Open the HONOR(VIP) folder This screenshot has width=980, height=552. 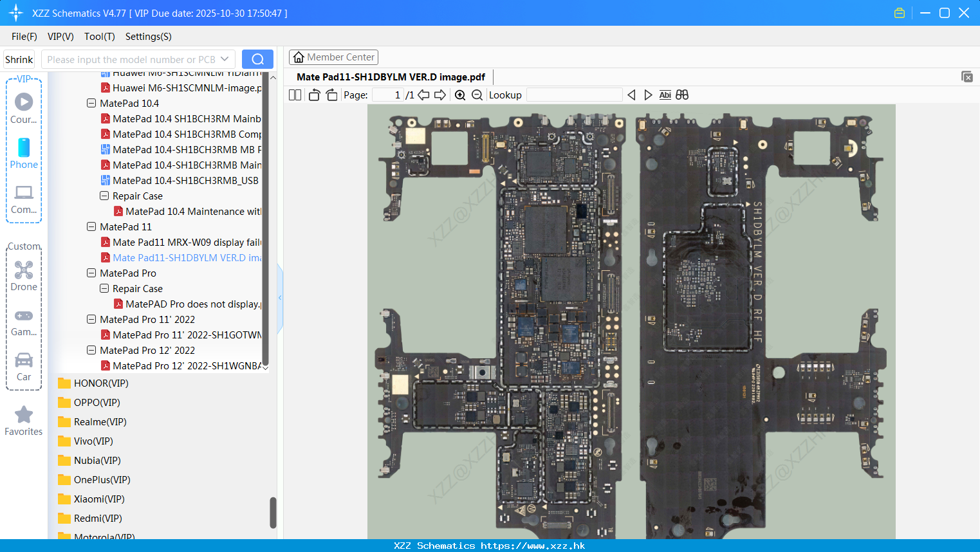93,383
